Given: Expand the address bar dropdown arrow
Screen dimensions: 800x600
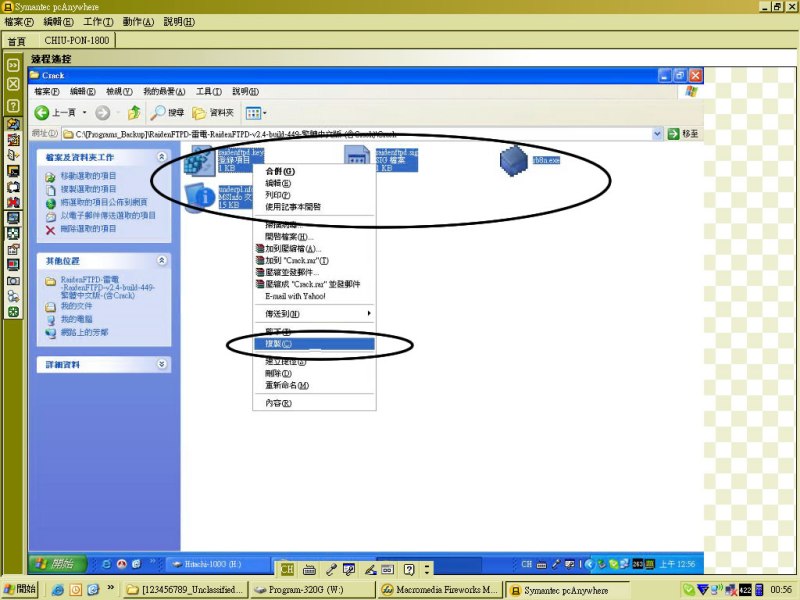Looking at the screenshot, I should coord(657,134).
